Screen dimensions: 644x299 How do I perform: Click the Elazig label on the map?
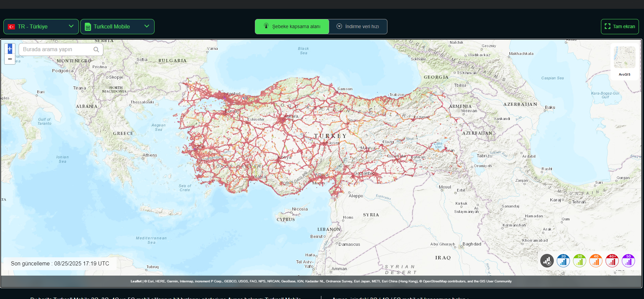tap(388, 142)
